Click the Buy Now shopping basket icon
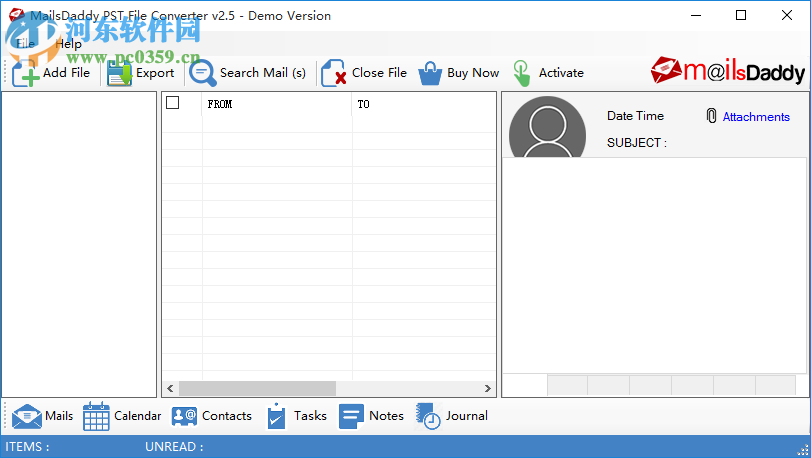 coord(430,73)
